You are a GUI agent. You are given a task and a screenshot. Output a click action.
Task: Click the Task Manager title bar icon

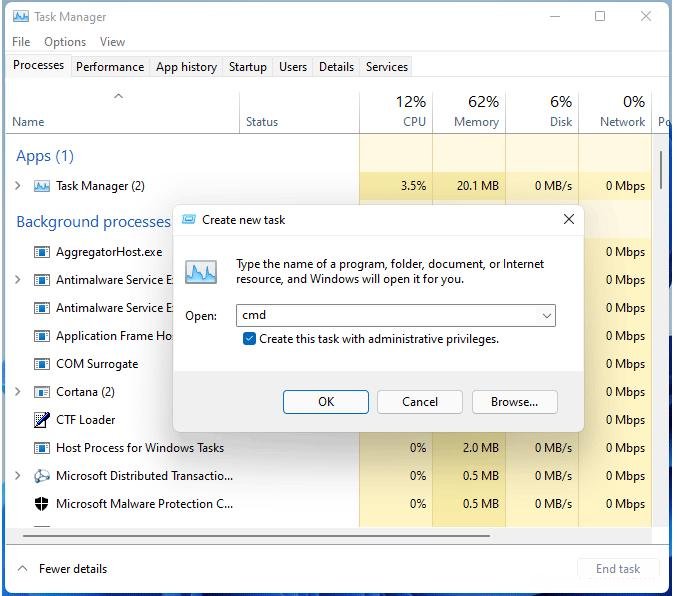pyautogui.click(x=20, y=17)
